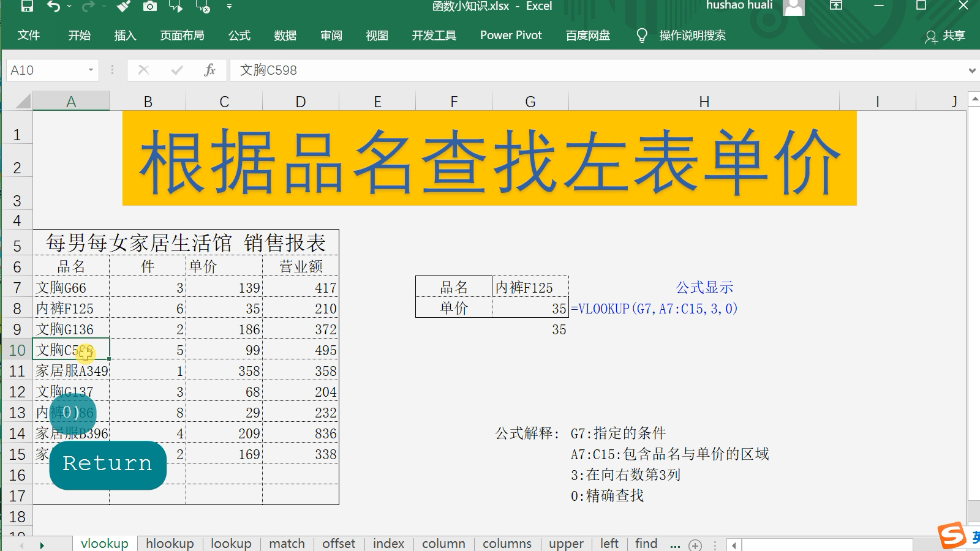Open the 百度网盘 ribbon tab
The image size is (980, 551).
pos(588,36)
